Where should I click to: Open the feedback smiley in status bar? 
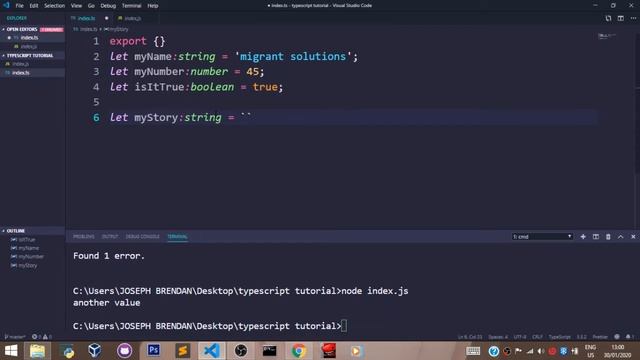click(617, 337)
